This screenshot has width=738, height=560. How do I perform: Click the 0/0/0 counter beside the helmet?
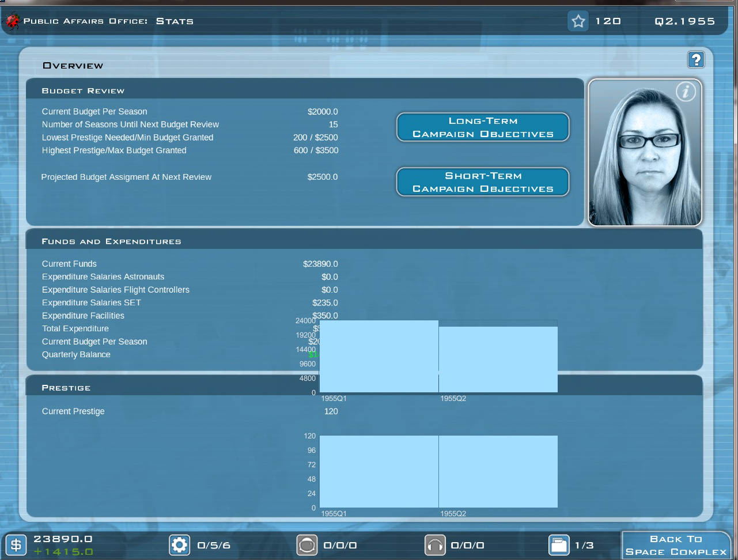pos(340,545)
